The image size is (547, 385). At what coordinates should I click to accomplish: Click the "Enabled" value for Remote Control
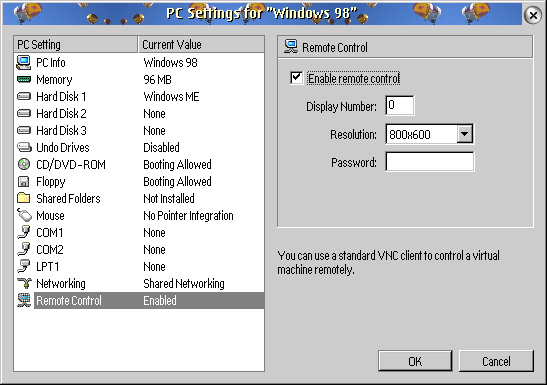(x=160, y=300)
